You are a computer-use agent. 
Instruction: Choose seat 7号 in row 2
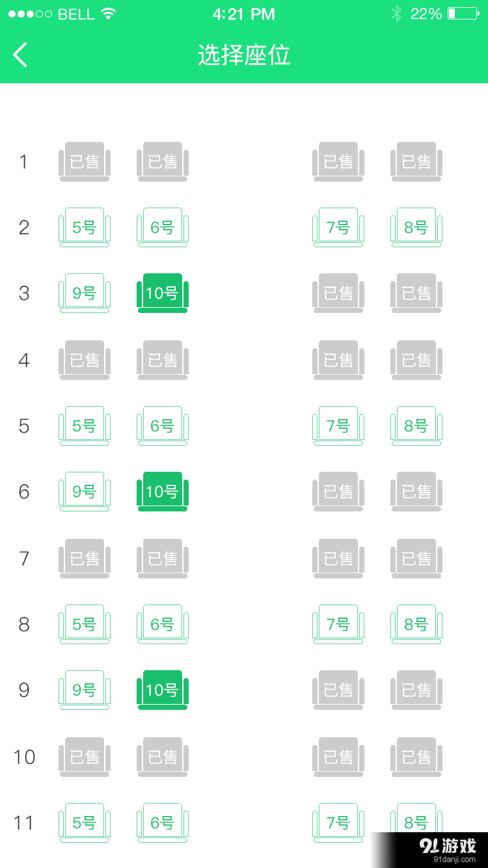(x=338, y=227)
